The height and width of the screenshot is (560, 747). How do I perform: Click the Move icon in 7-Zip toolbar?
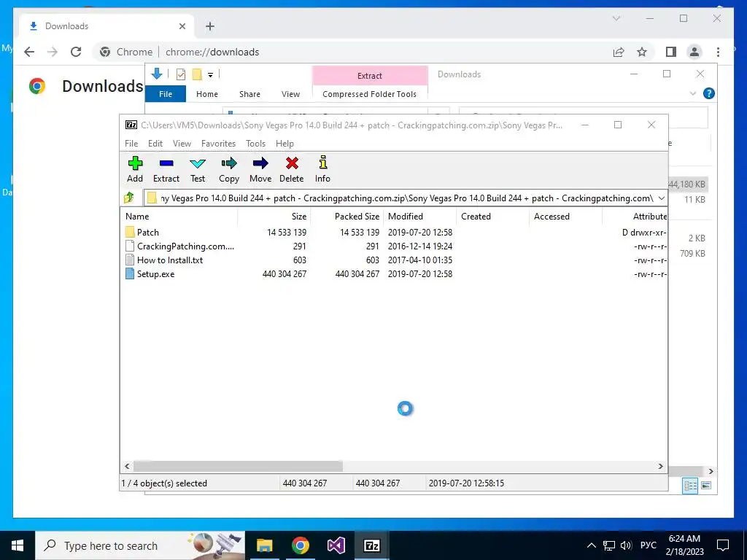tap(260, 163)
